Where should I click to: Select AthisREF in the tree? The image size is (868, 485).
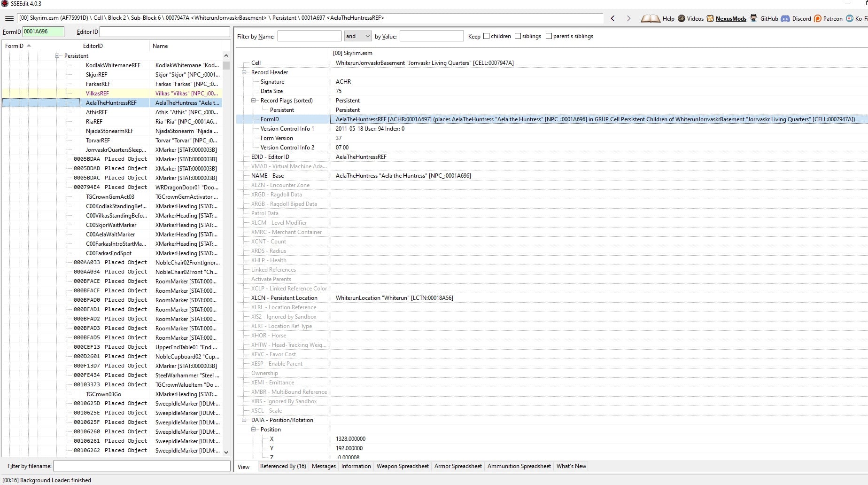(97, 112)
